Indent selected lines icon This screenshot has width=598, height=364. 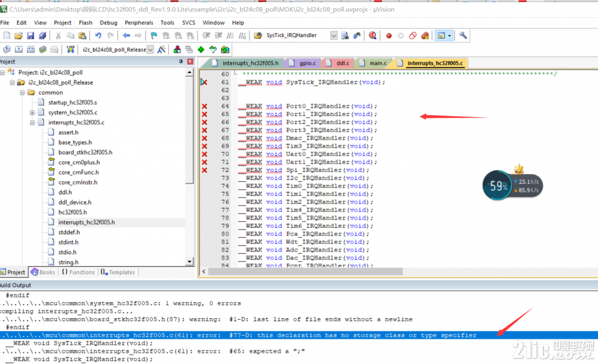207,35
